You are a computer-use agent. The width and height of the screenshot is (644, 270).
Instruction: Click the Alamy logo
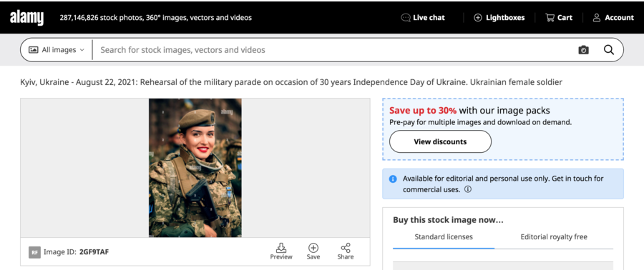(26, 18)
